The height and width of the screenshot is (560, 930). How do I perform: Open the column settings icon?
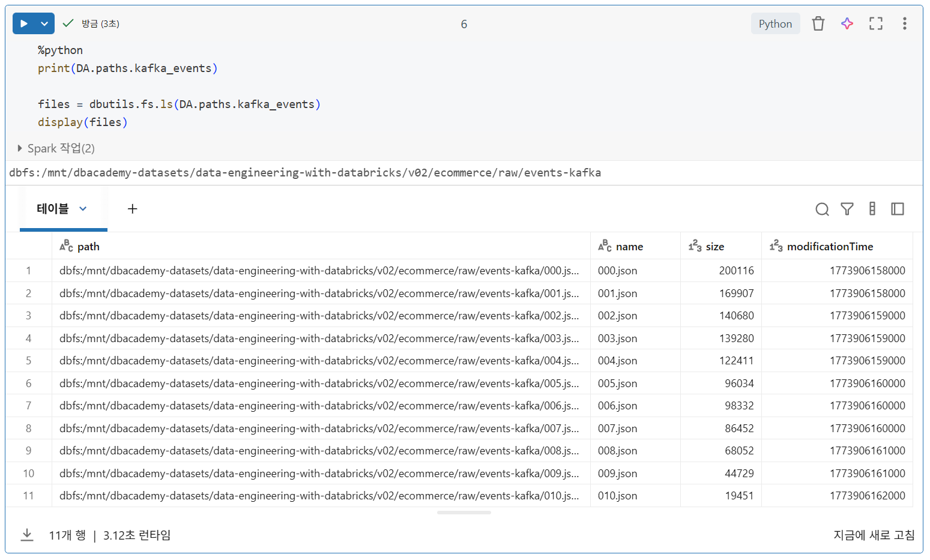click(872, 209)
